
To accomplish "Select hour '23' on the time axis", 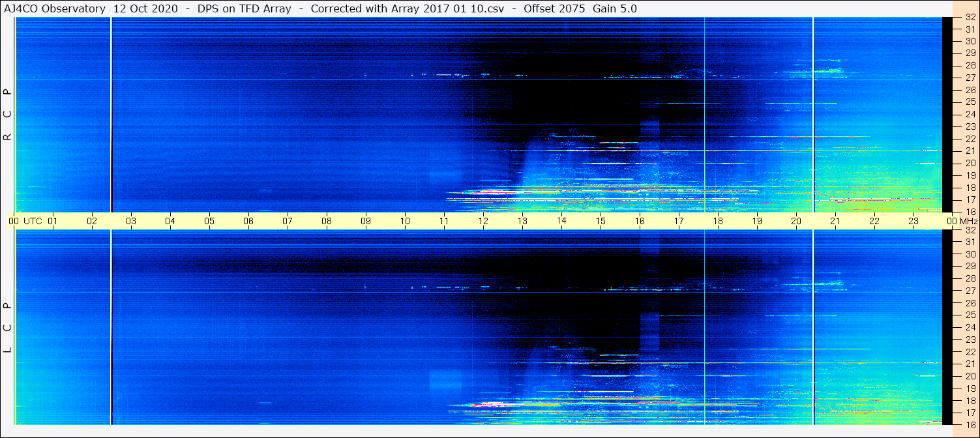I will [913, 221].
